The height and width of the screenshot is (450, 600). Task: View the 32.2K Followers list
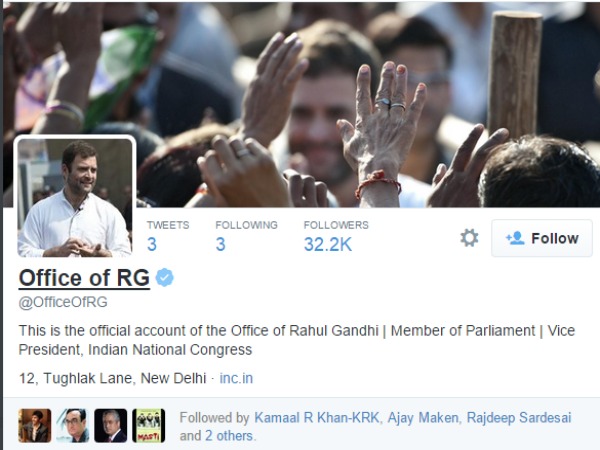coord(336,236)
